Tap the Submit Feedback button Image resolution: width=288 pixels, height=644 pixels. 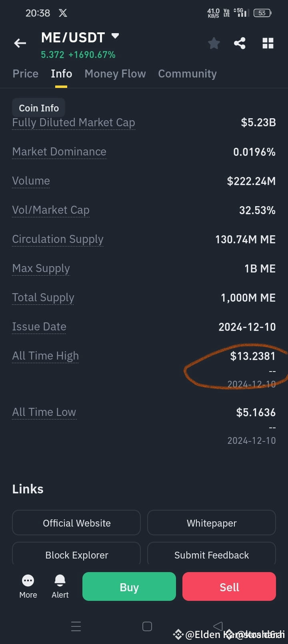(212, 554)
